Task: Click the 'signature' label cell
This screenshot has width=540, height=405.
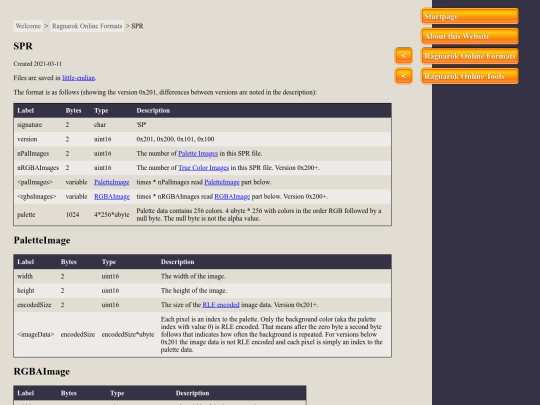Action: 30,125
